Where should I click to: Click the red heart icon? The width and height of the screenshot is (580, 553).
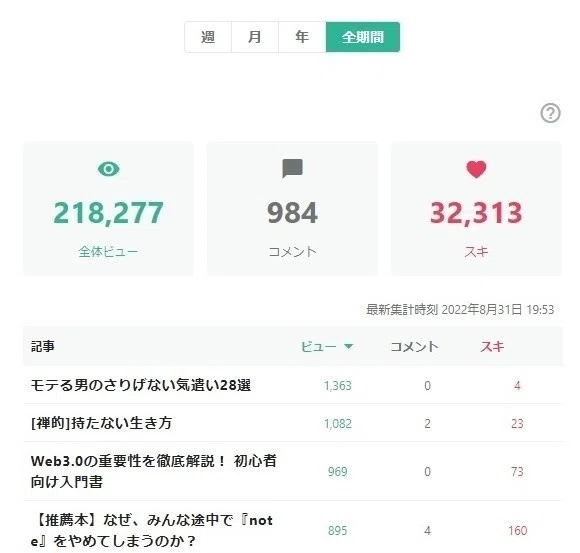pos(476,169)
